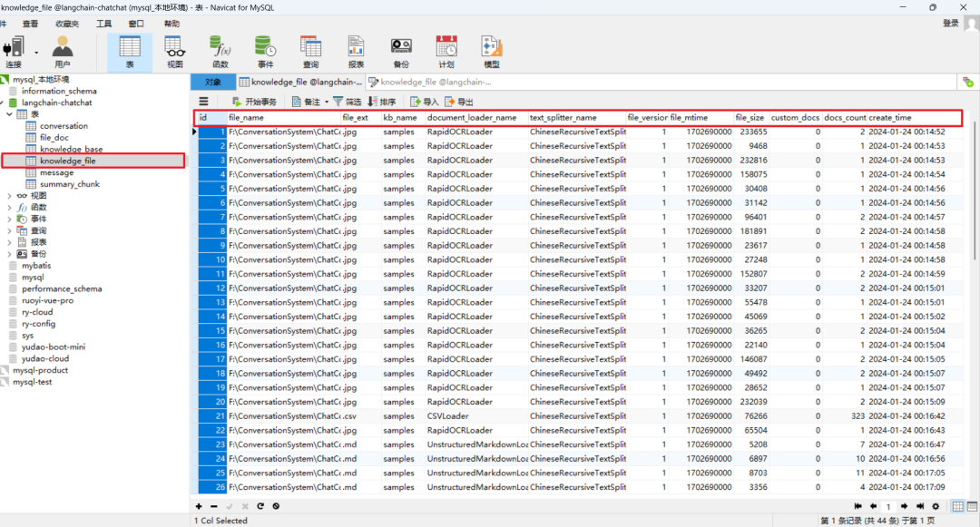Click the user avatar icon beside 登录
The width and height of the screenshot is (980, 527).
tap(971, 24)
